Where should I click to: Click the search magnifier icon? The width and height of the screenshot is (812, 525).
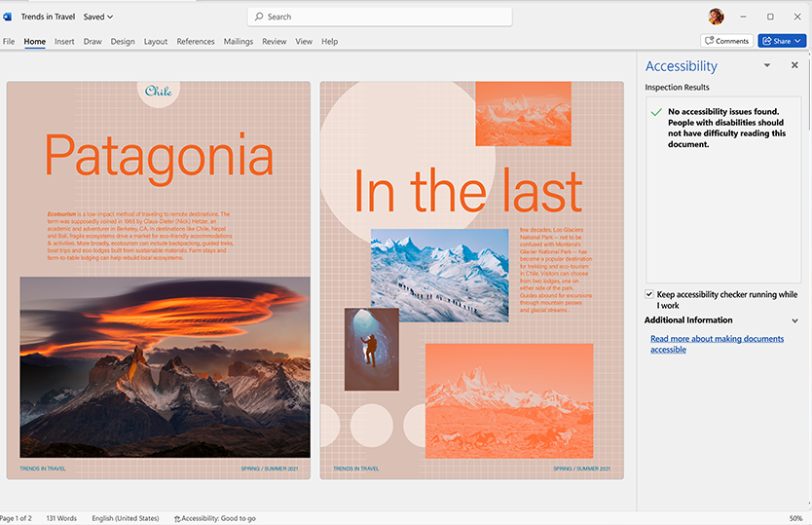tap(258, 17)
